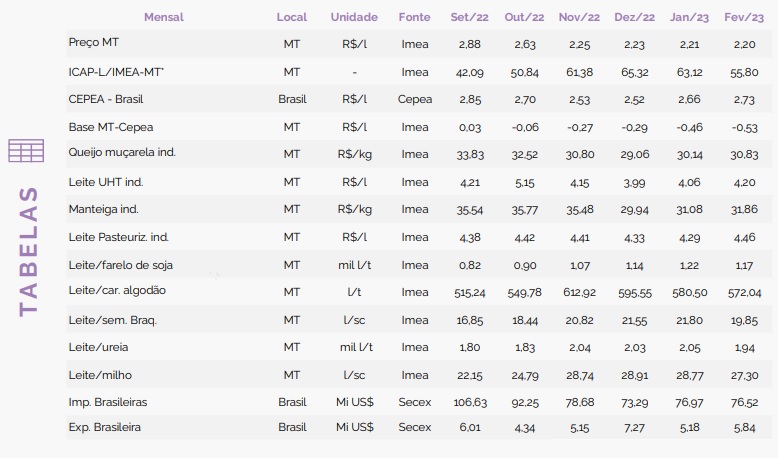This screenshot has width=778, height=458.
Task: Click the l/sc unit in Leite/milho row
Action: (354, 376)
